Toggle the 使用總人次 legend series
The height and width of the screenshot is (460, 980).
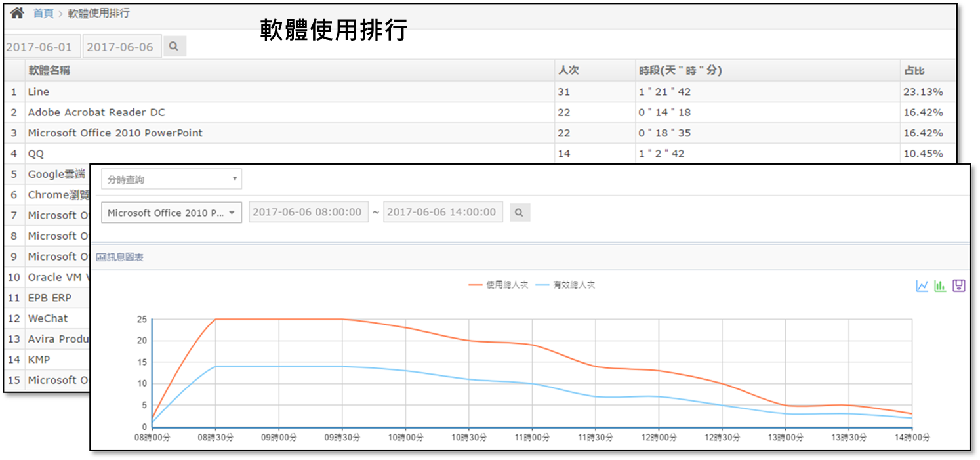click(498, 285)
